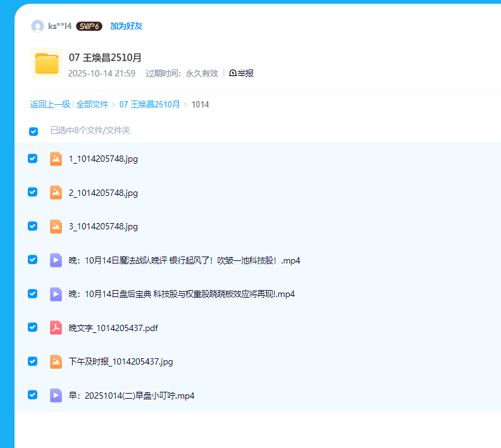Click the image icon beside 2_1014205748.jpg
The width and height of the screenshot is (501, 448).
(56, 192)
